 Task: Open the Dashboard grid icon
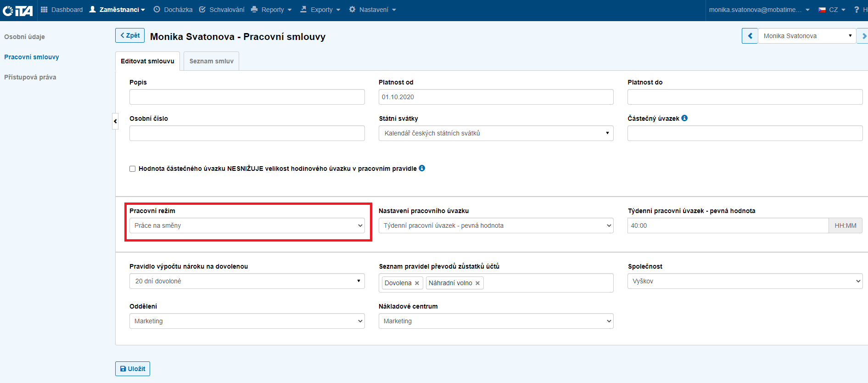point(44,10)
